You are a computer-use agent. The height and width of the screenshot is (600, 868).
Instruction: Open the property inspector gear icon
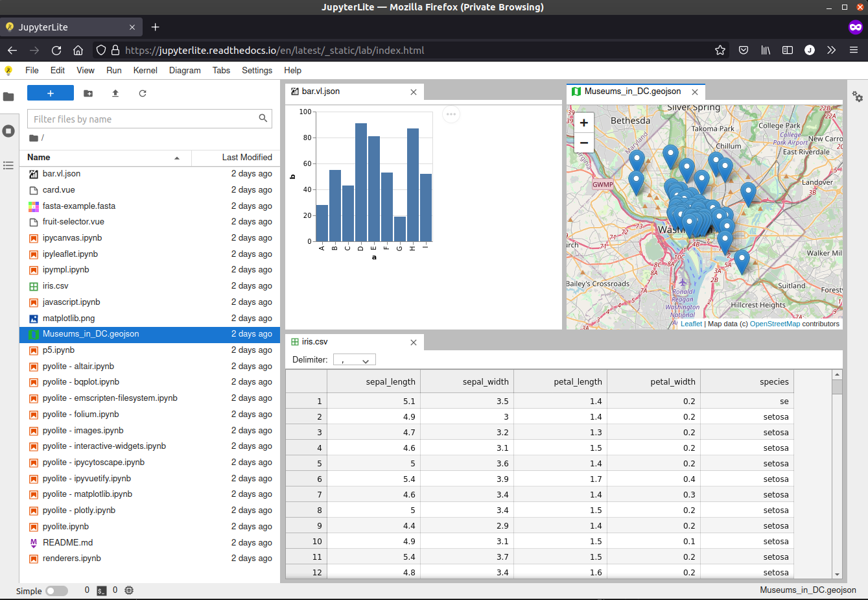click(x=858, y=97)
